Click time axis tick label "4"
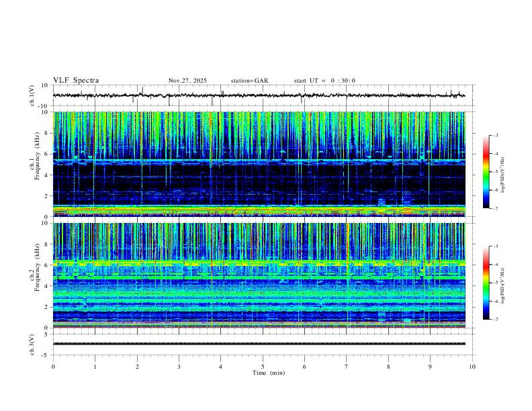Screen dimensions: 532x411 220,367
